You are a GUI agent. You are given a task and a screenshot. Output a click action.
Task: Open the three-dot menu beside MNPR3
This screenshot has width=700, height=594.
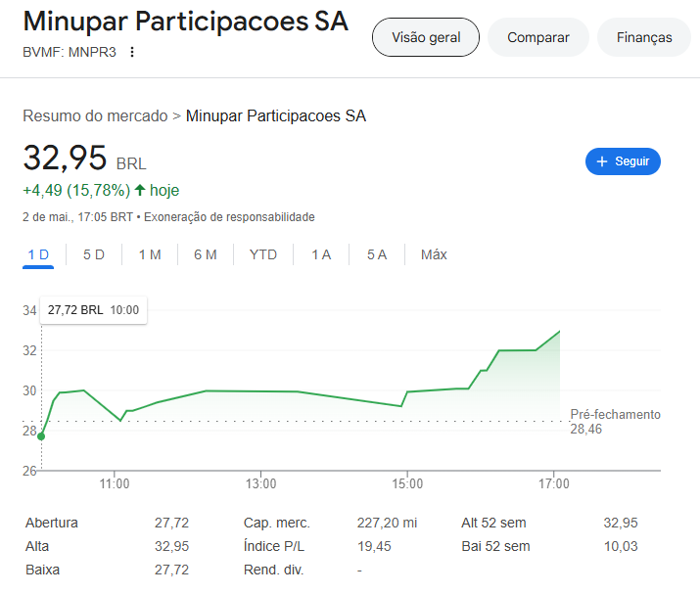click(x=132, y=52)
